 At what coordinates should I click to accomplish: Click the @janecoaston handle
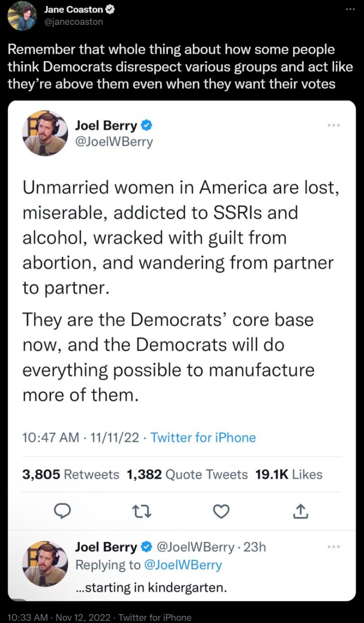(x=73, y=22)
